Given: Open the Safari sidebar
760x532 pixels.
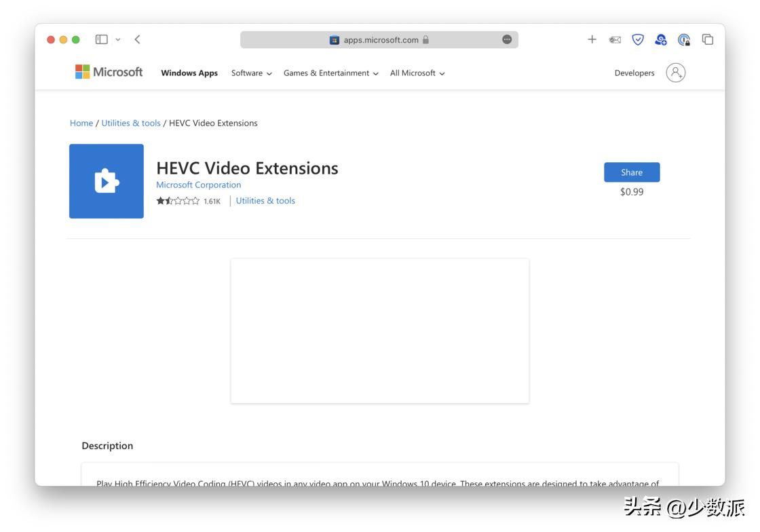Looking at the screenshot, I should coord(100,39).
